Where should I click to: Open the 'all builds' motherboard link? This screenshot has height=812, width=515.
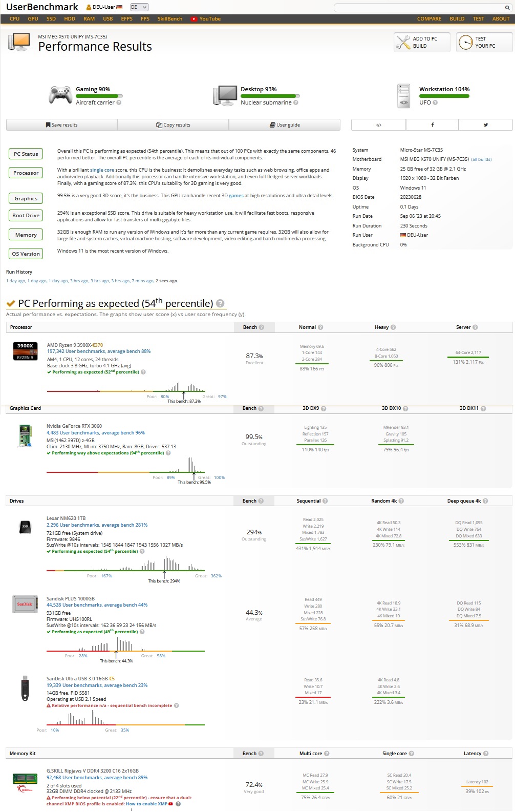point(481,159)
